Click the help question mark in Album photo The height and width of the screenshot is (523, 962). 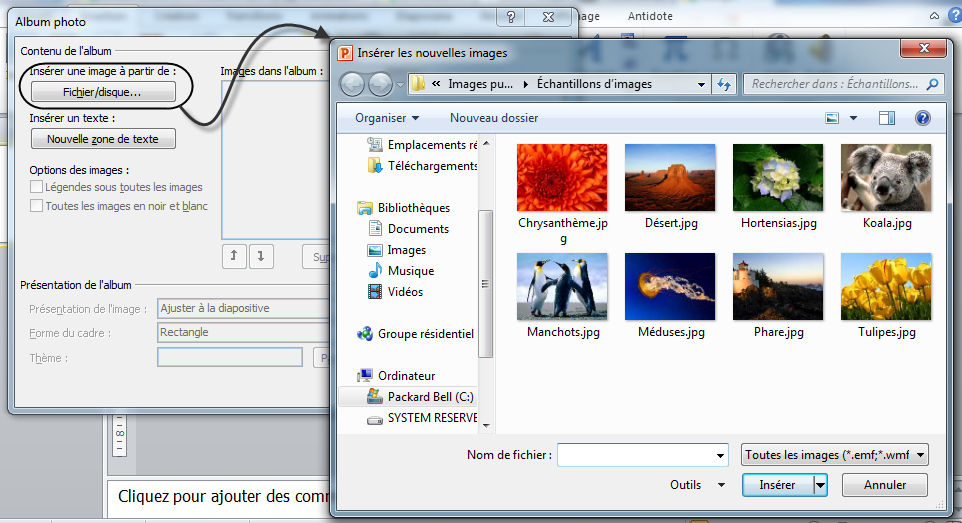click(x=510, y=17)
